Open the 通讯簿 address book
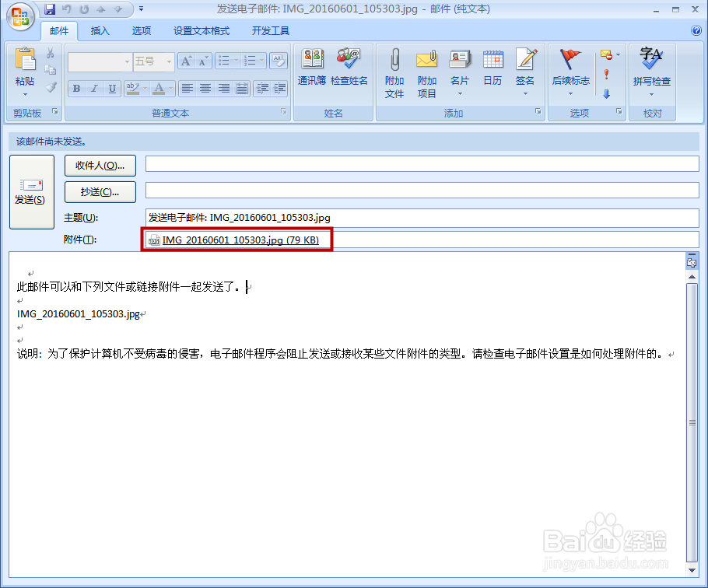708x588 pixels. pos(312,68)
